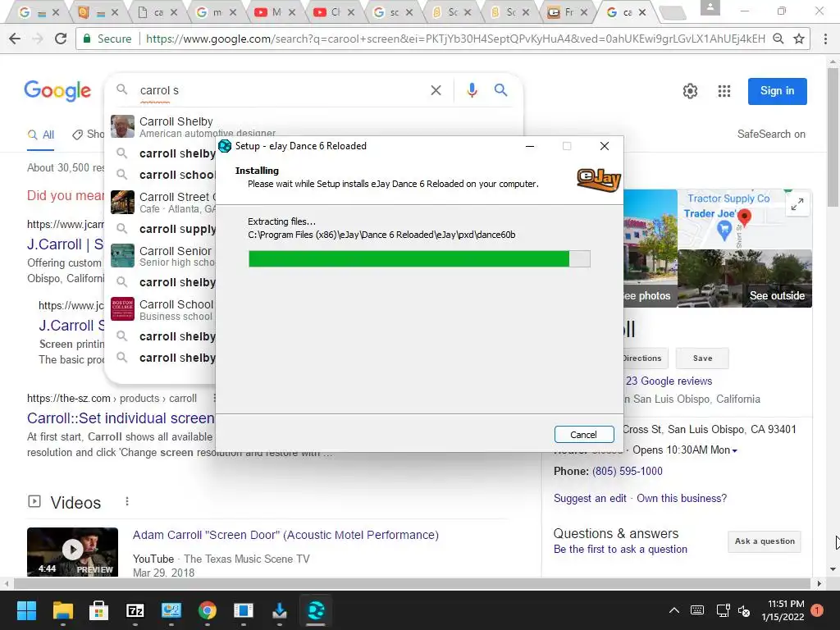Clear the Google search box with X
Viewport: 840px width, 630px height.
coord(436,90)
